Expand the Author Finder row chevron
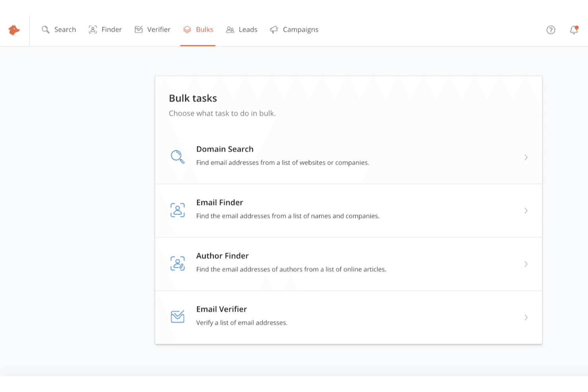This screenshot has width=588, height=392. (x=526, y=264)
